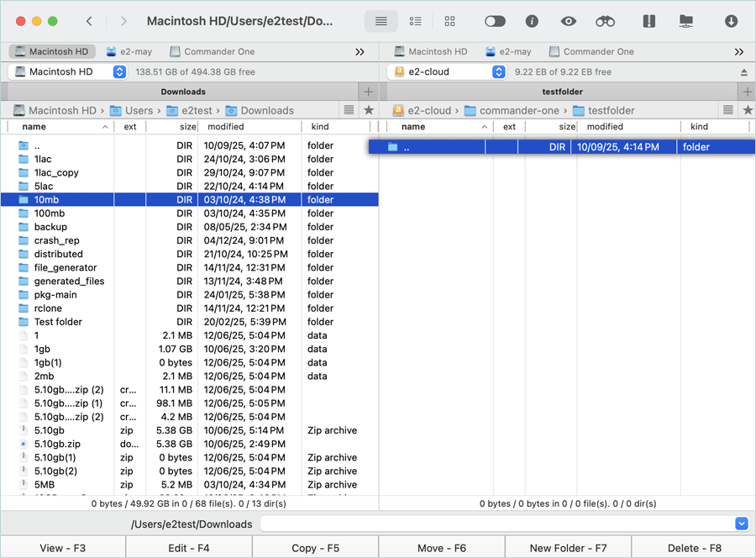756x558 pixels.
Task: Focus the command line input field
Action: 497,524
